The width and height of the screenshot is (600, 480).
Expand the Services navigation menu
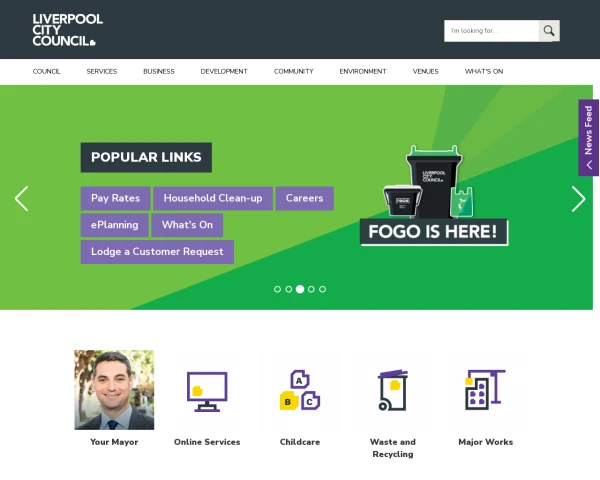click(x=102, y=72)
